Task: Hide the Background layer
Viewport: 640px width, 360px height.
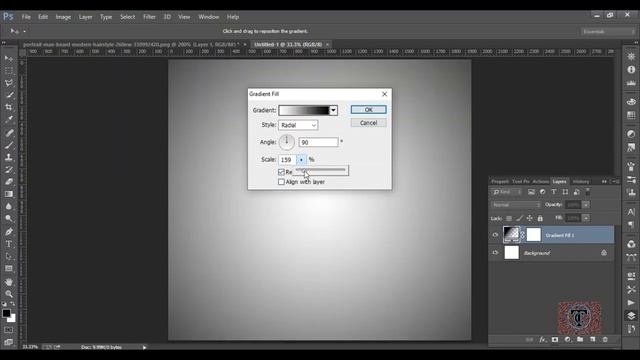Action: pos(495,253)
